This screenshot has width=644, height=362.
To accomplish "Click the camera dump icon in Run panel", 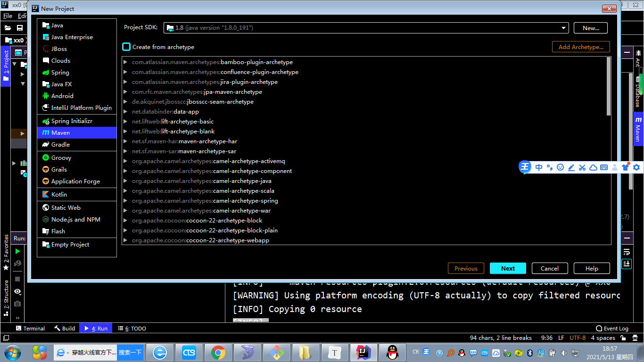I will tap(17, 304).
